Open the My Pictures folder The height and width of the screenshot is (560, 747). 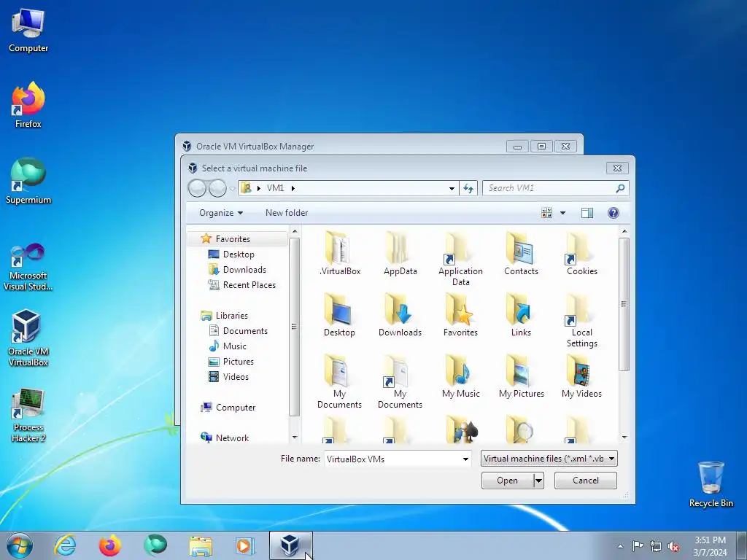521,376
